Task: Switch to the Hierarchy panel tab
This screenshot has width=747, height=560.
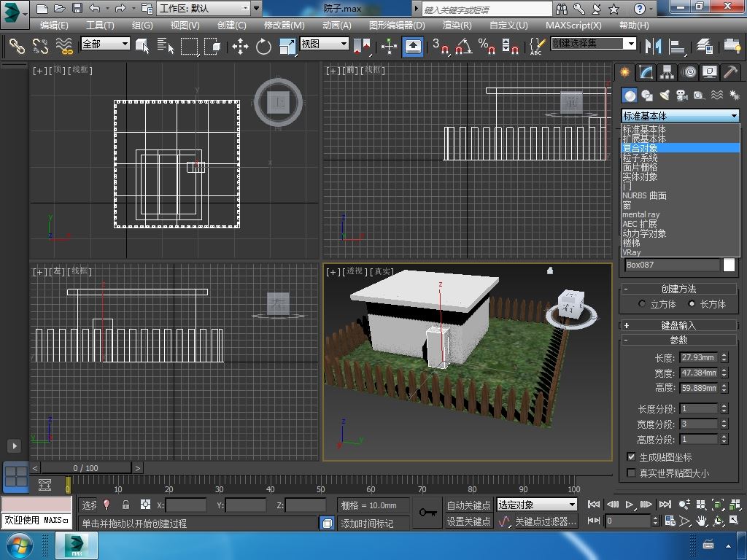Action: click(x=667, y=72)
